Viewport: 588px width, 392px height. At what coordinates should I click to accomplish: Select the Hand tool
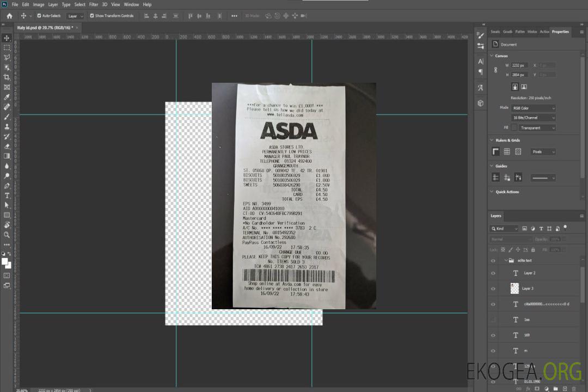tap(7, 225)
